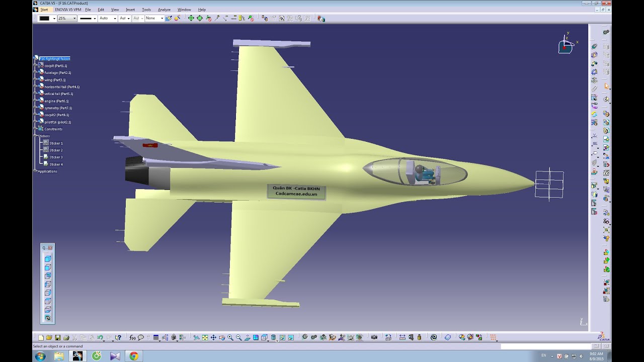Click the Save icon in bottom toolbar
Viewport: 644px width, 362px height.
(58, 337)
